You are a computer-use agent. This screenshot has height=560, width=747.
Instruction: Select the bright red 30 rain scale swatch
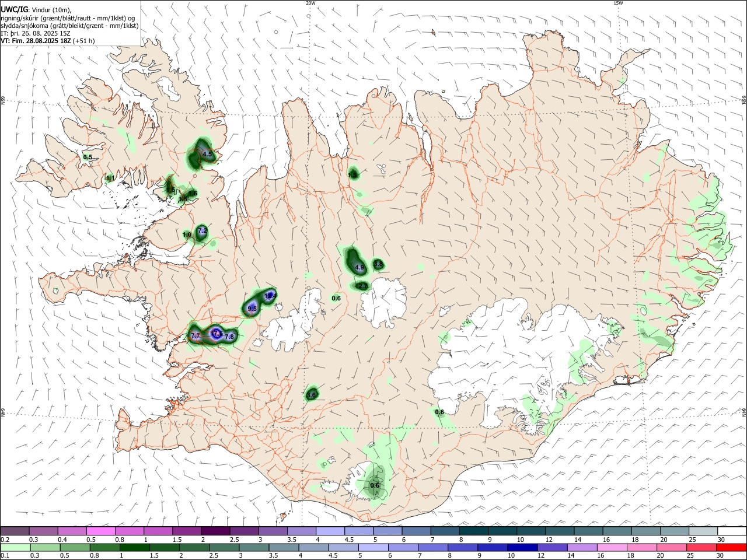click(732, 547)
